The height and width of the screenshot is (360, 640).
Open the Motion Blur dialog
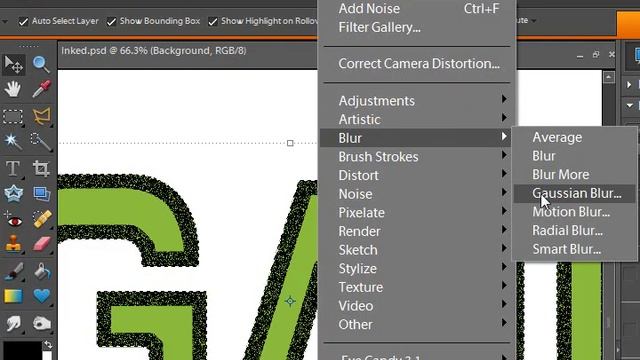coord(575,212)
